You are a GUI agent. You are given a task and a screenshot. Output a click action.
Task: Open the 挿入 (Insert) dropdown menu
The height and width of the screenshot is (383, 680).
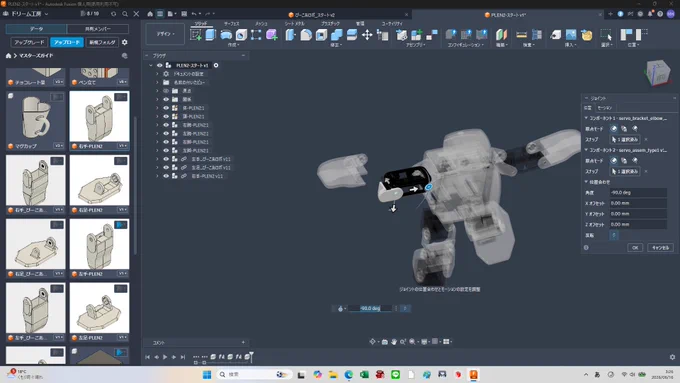tap(570, 45)
